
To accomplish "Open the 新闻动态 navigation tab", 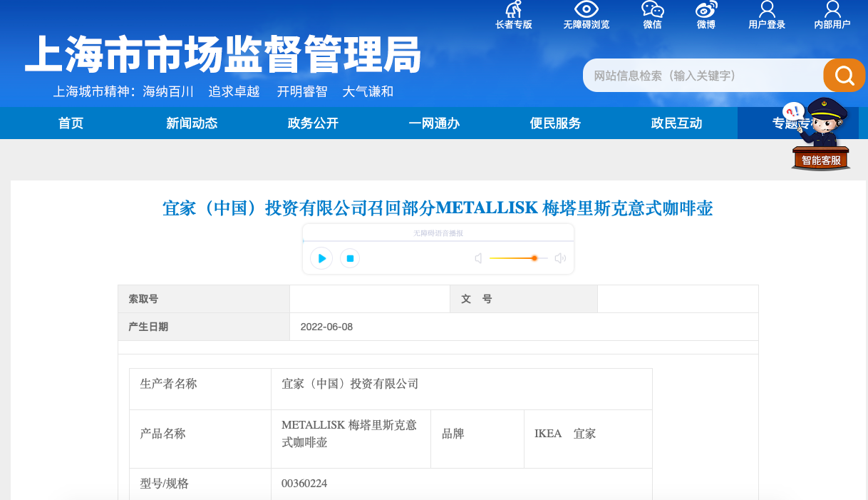I will pos(192,123).
